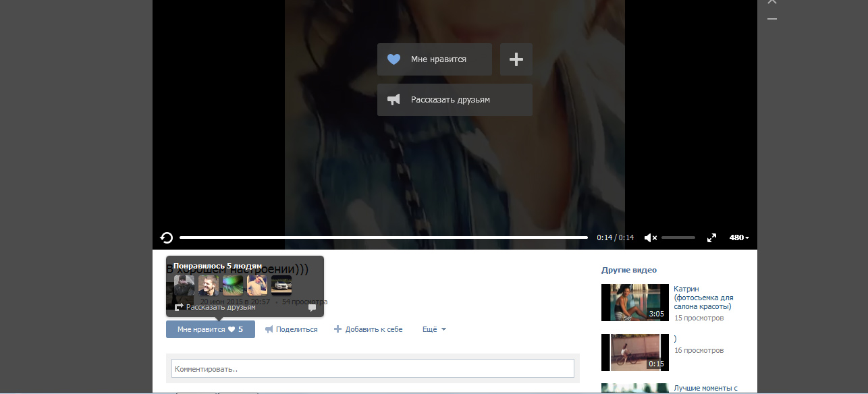The height and width of the screenshot is (394, 868).
Task: Add the video using the plus overlay button
Action: click(x=516, y=59)
